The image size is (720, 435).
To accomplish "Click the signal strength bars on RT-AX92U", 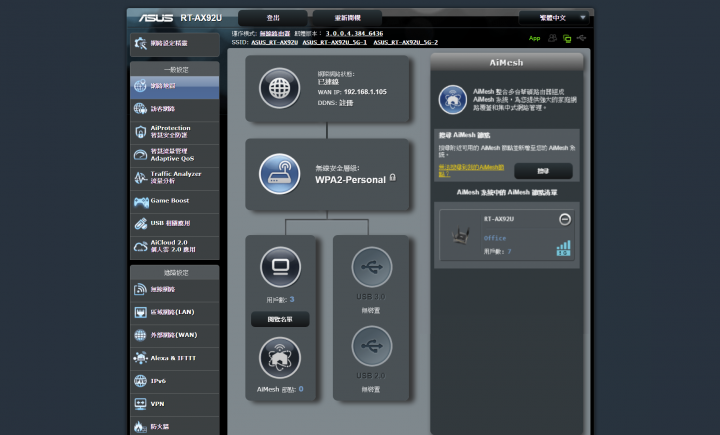I will point(563,249).
